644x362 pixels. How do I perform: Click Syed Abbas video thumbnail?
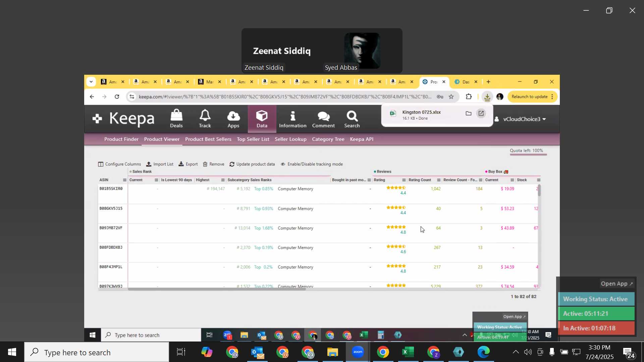(x=362, y=51)
